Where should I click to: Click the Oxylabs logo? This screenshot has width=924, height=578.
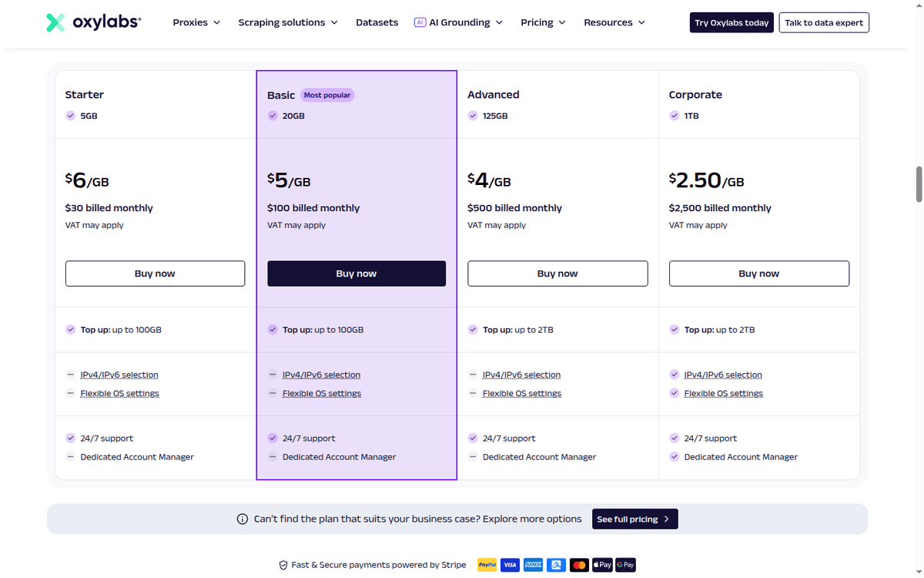(x=93, y=22)
